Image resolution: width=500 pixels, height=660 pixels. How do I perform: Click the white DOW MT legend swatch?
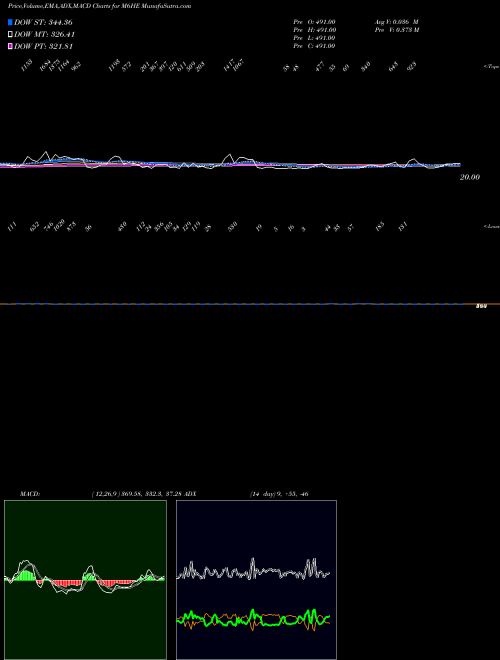10,34
